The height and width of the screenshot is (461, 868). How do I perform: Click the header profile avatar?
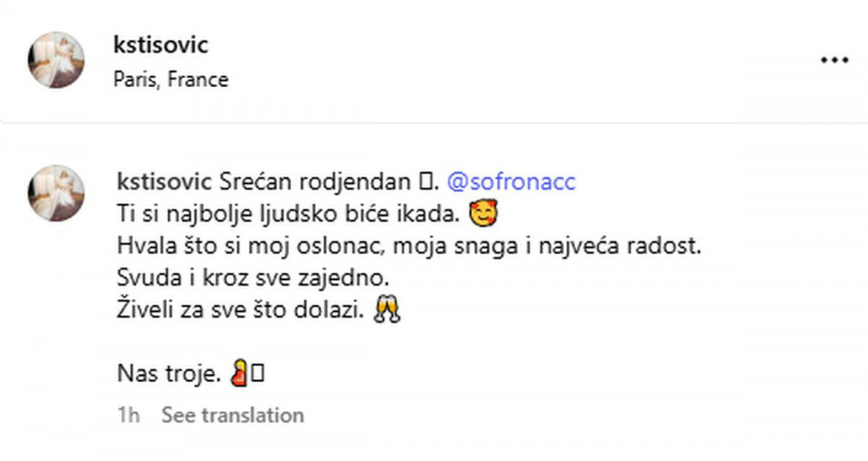(56, 60)
